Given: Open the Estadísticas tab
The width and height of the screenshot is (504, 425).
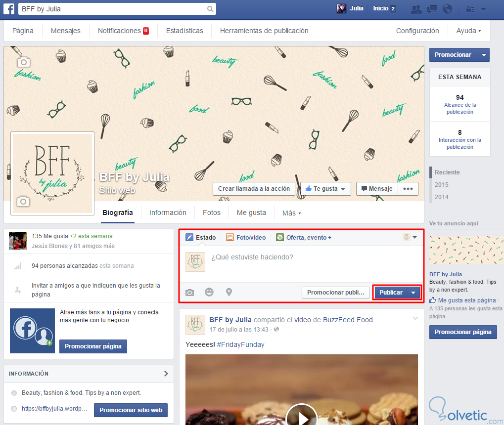Looking at the screenshot, I should 184,31.
